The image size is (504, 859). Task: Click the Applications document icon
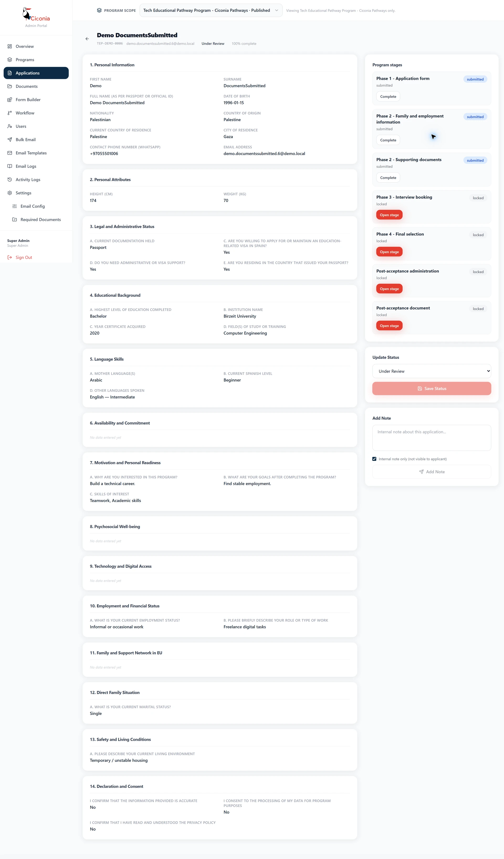9,73
